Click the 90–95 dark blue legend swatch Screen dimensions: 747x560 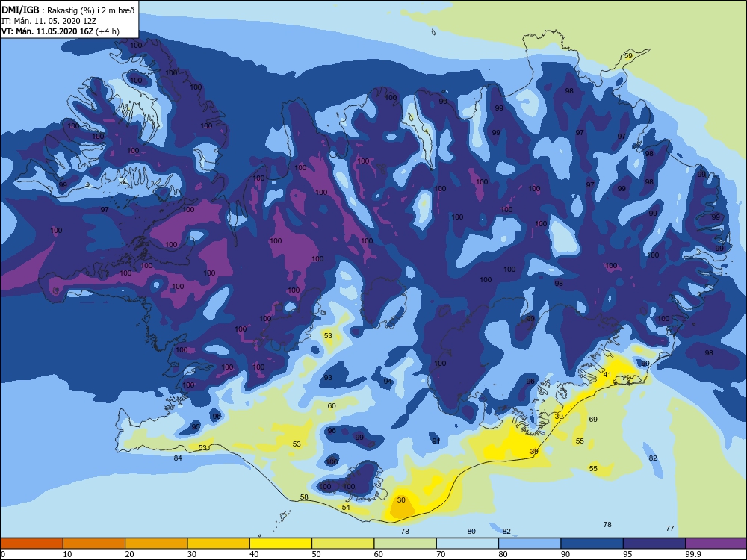point(592,544)
